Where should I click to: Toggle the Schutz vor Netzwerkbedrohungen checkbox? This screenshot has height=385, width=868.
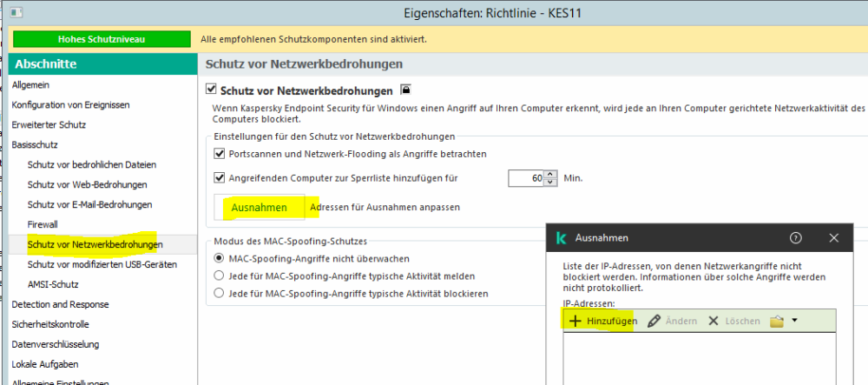point(210,89)
